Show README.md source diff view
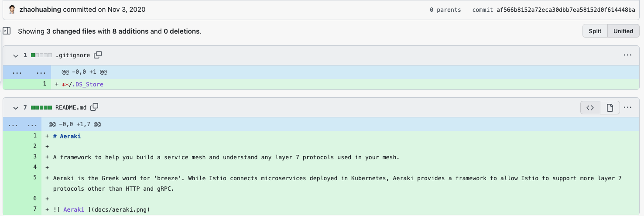This screenshot has height=216, width=644. tap(590, 108)
